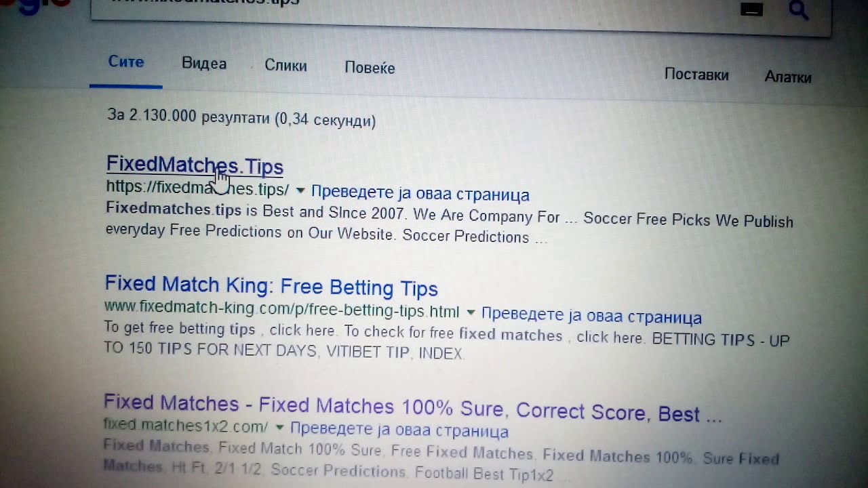Open the on-screen keyboard icon

pyautogui.click(x=751, y=9)
